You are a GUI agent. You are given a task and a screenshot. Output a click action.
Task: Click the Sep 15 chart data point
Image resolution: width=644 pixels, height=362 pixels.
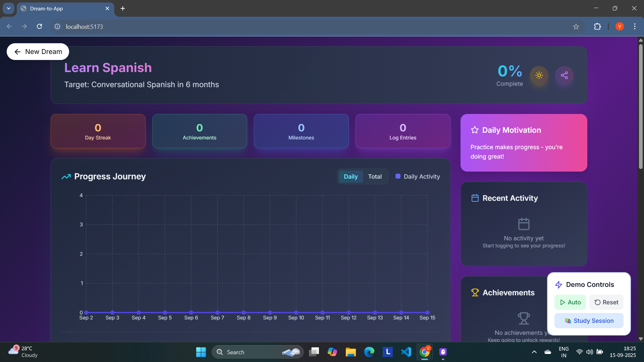click(x=427, y=312)
